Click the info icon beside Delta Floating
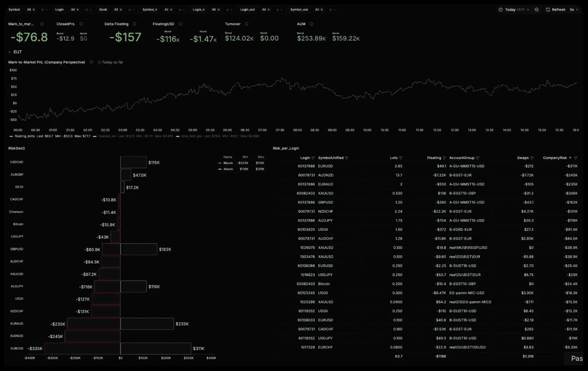588x371 pixels. (135, 24)
